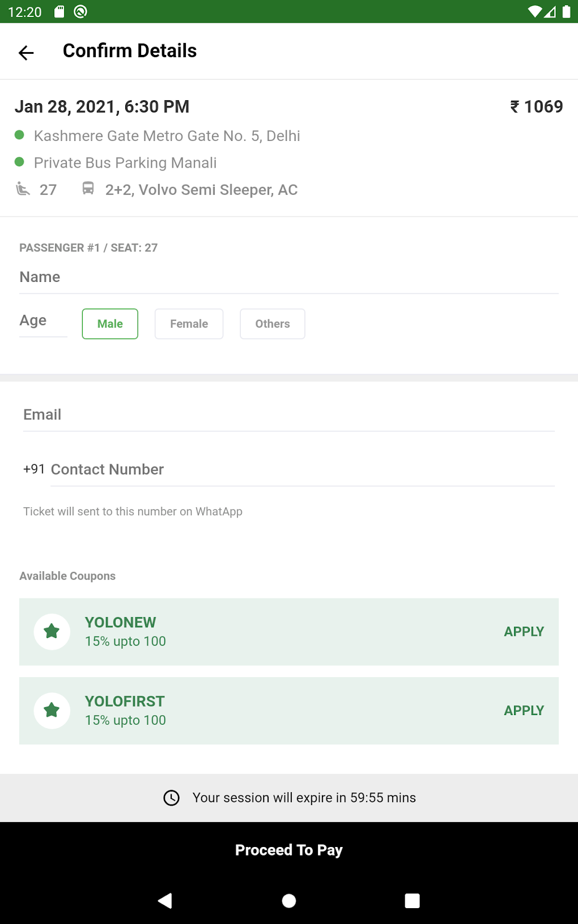Click the seat icon beside 27

(x=23, y=189)
